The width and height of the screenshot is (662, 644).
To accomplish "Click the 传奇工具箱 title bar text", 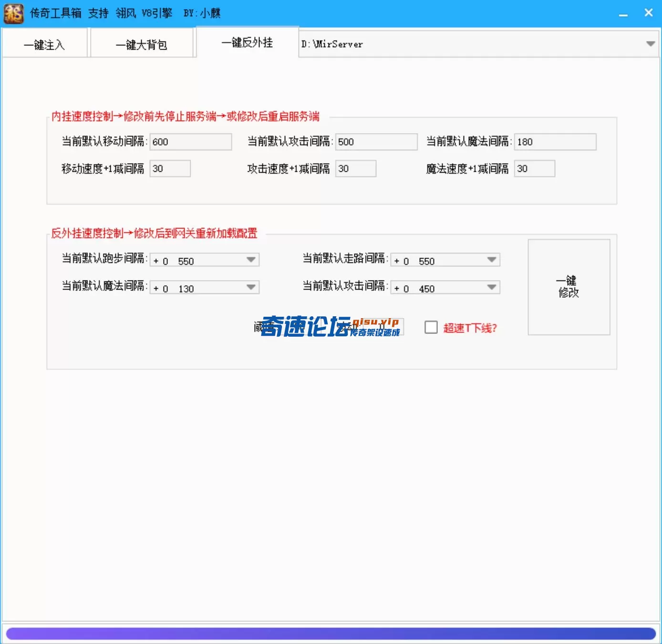I will 125,13.
